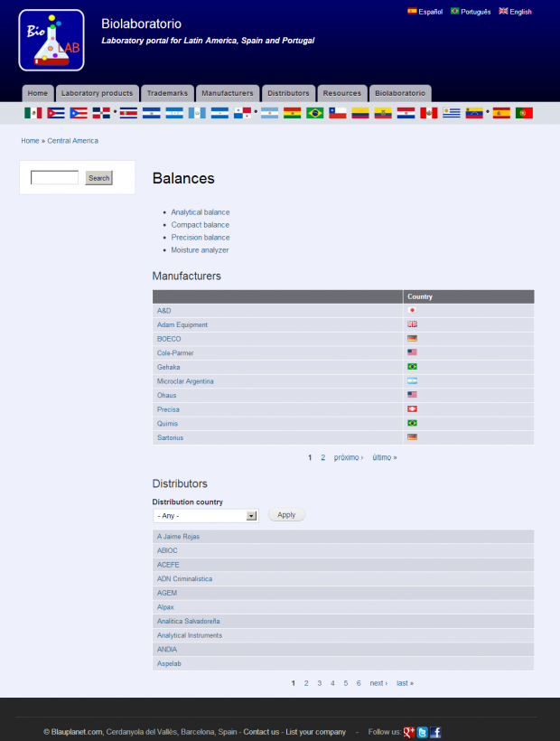The image size is (560, 741).
Task: Open the Twitter follow icon
Action: [422, 732]
